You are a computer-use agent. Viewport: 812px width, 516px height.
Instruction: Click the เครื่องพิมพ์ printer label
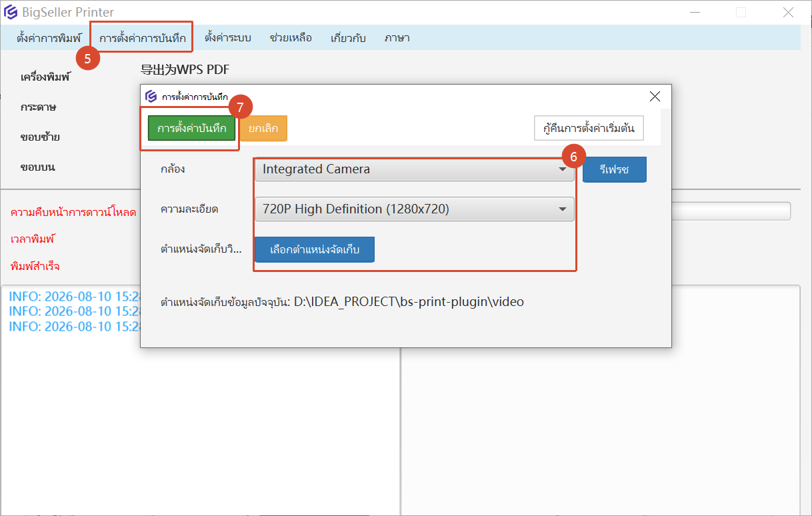[45, 77]
